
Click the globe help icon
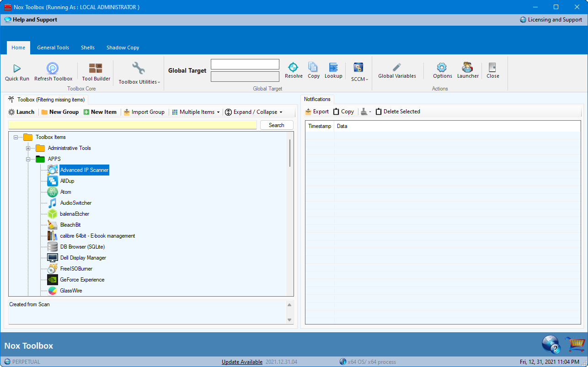coord(551,345)
